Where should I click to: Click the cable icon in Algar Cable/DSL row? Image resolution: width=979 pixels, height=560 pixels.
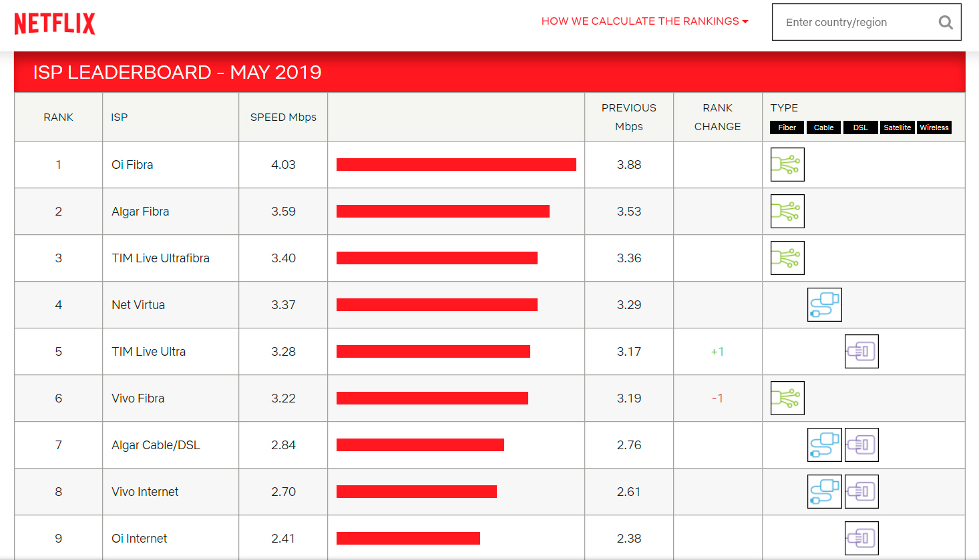click(825, 445)
